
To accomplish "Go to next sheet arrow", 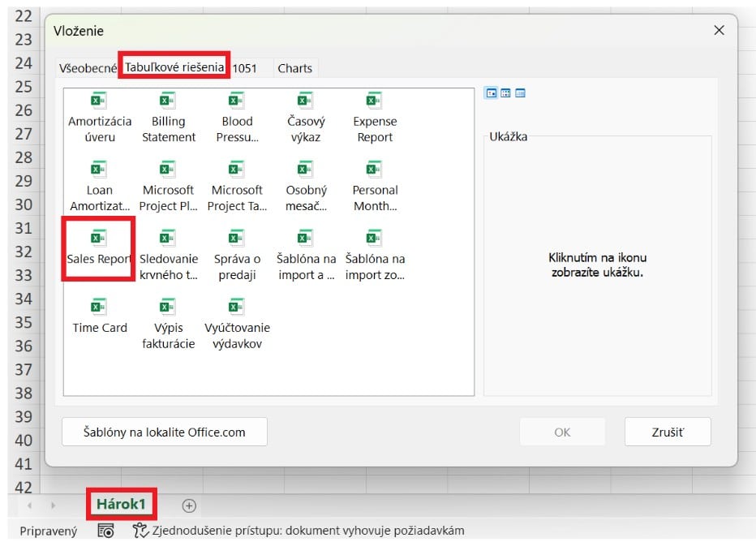I will tap(53, 505).
